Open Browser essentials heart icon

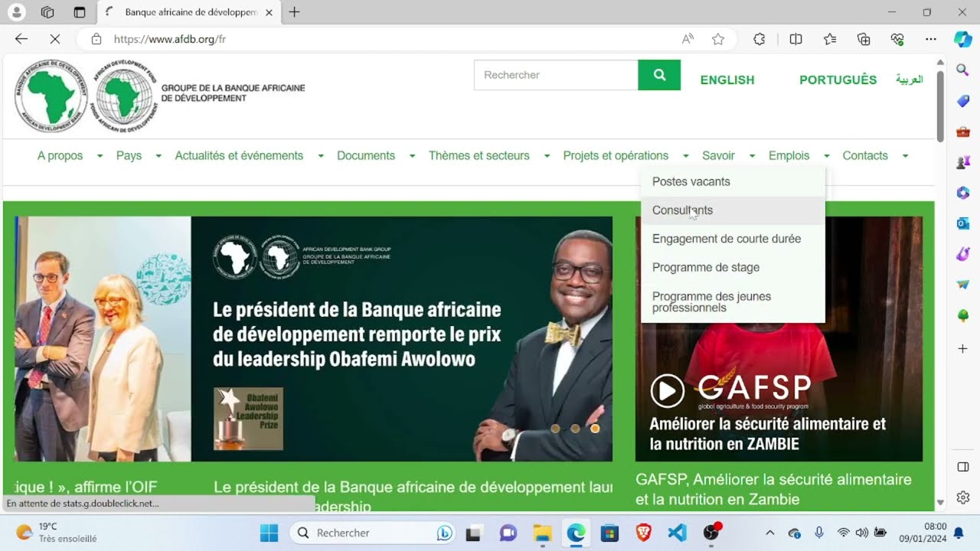(x=897, y=39)
